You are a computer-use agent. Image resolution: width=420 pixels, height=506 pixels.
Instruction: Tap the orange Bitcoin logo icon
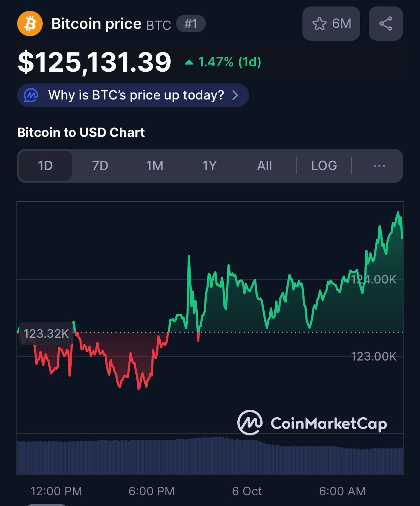[x=30, y=24]
